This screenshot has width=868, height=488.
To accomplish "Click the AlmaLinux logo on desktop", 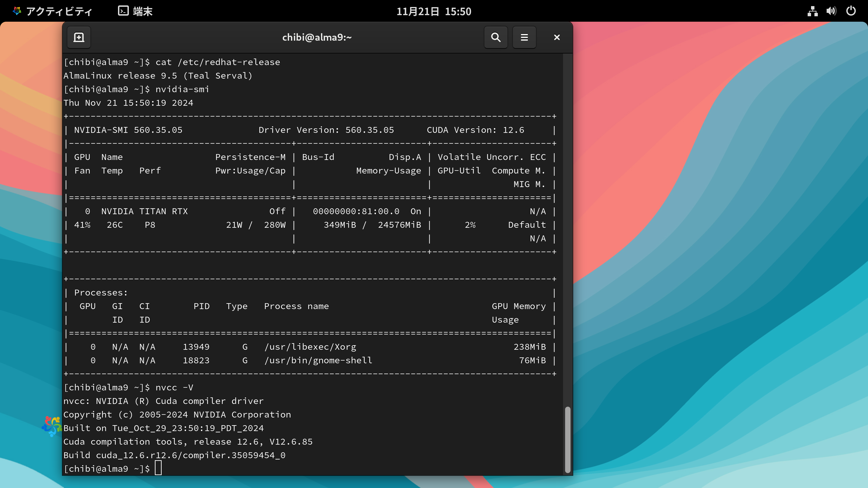I will [51, 426].
